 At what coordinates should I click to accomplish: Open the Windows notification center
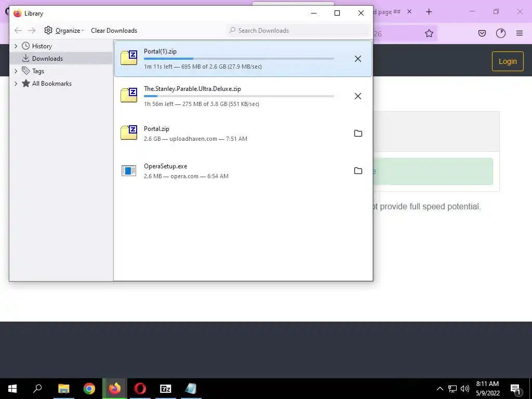(516, 389)
